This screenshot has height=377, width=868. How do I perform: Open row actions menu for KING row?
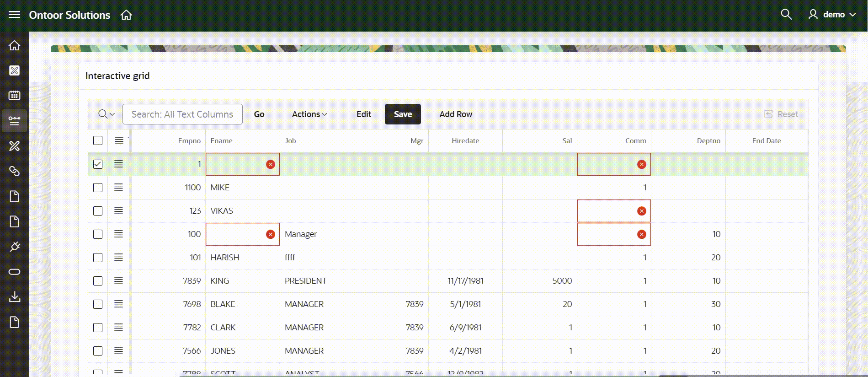(x=118, y=281)
